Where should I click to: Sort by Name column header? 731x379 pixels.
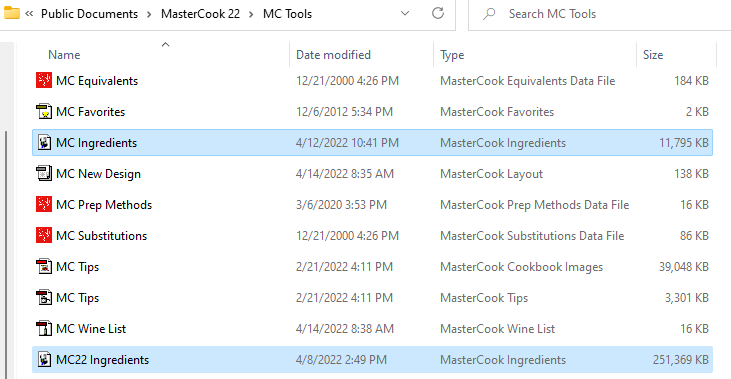(64, 55)
